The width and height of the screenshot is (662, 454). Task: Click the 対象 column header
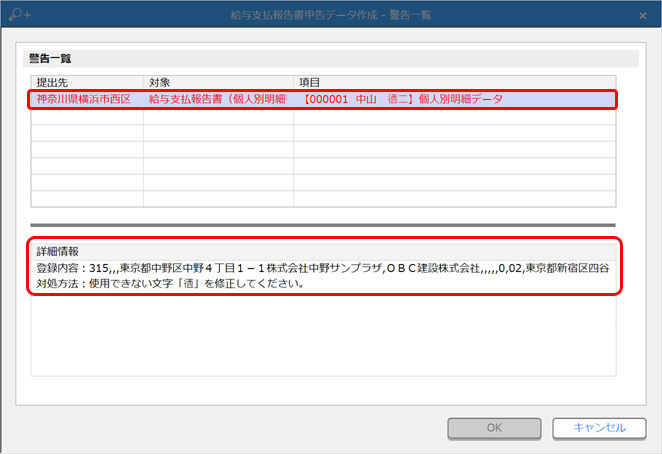pyautogui.click(x=218, y=81)
